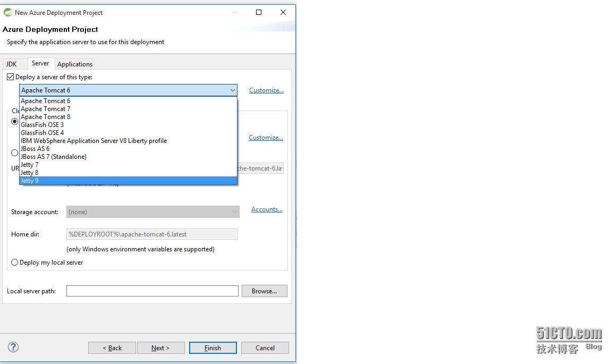The height and width of the screenshot is (364, 612).
Task: Click the Browse button
Action: pos(264,291)
